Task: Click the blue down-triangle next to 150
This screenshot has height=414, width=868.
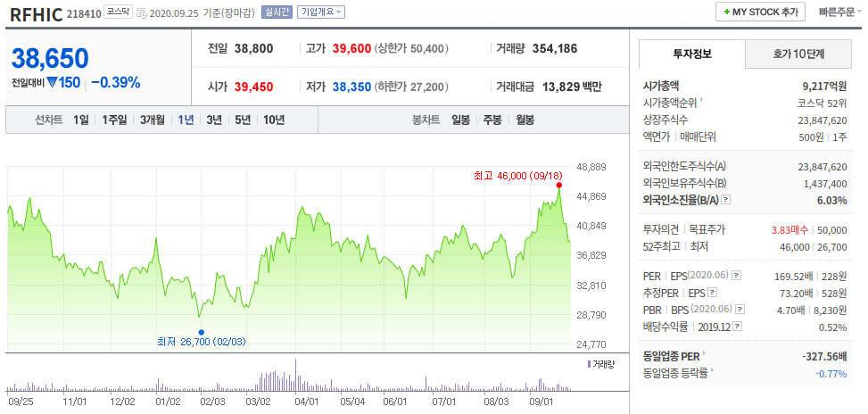Action: pos(52,83)
